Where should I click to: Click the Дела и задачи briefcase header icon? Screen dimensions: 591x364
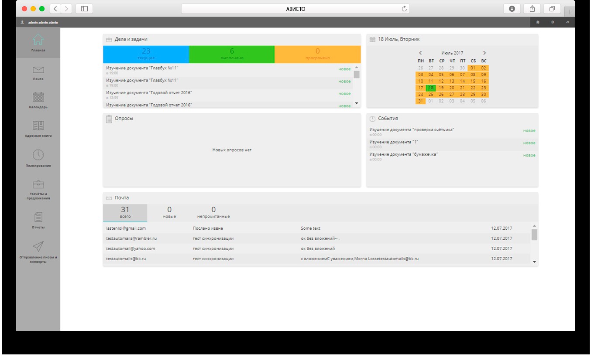coord(109,40)
